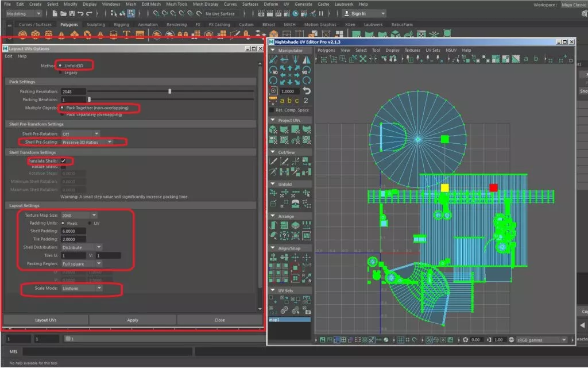Click the polygon sphere shelf icon

tap(24, 34)
